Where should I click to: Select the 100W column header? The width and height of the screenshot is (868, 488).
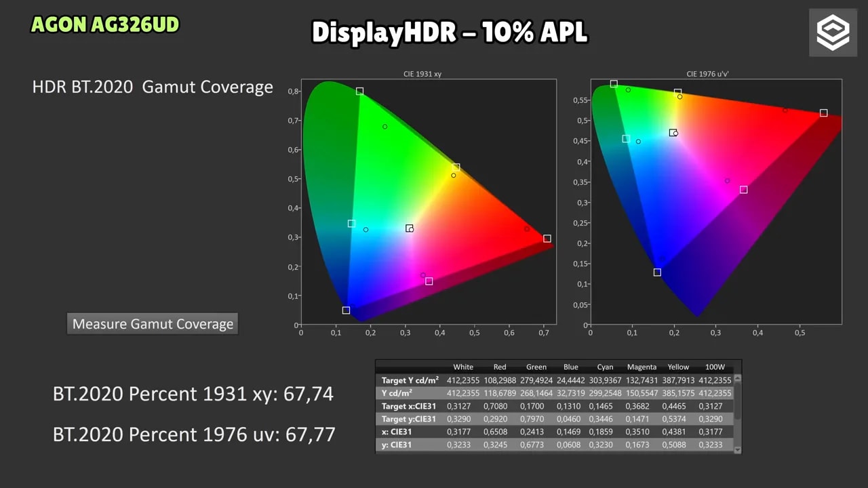pyautogui.click(x=715, y=367)
